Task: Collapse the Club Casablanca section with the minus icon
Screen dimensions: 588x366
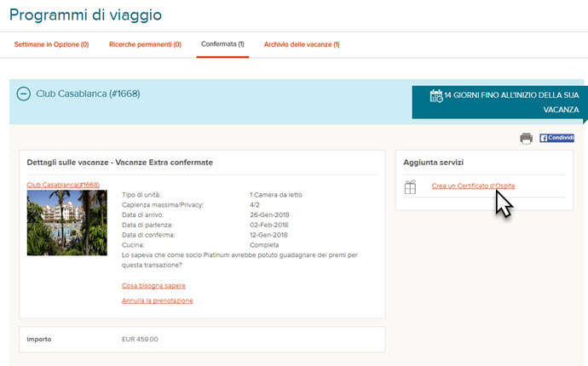Action: point(23,94)
